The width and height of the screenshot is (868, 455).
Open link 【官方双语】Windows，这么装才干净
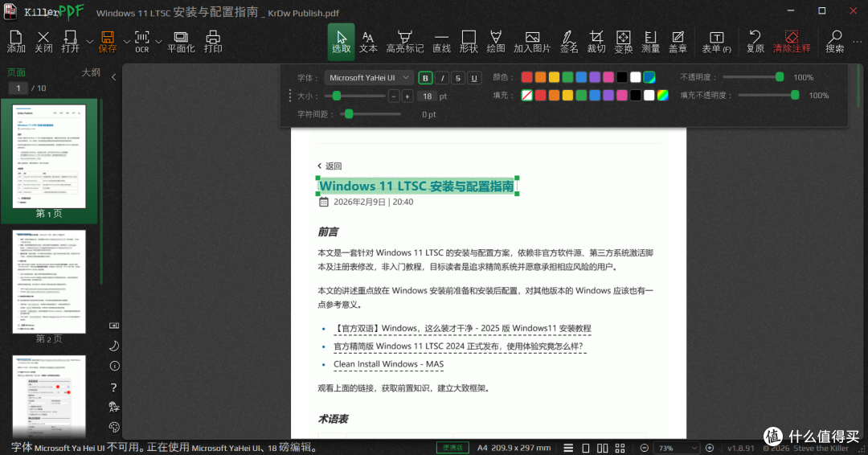click(462, 328)
